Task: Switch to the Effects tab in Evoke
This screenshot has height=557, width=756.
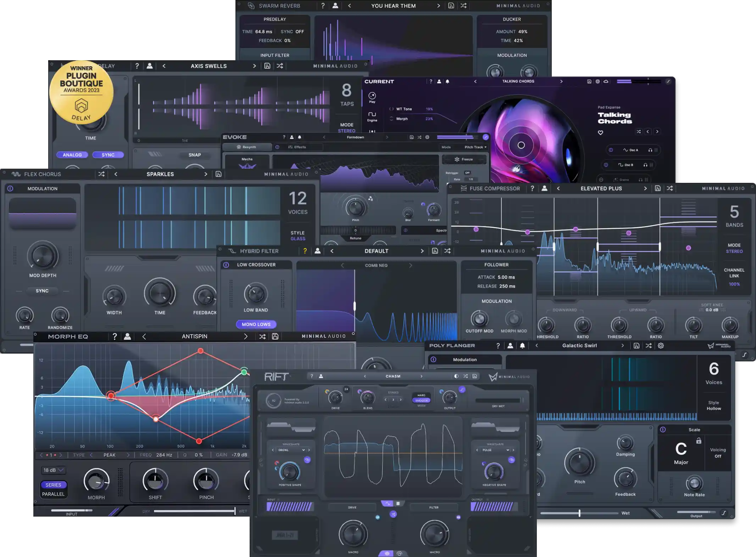Action: pyautogui.click(x=297, y=147)
